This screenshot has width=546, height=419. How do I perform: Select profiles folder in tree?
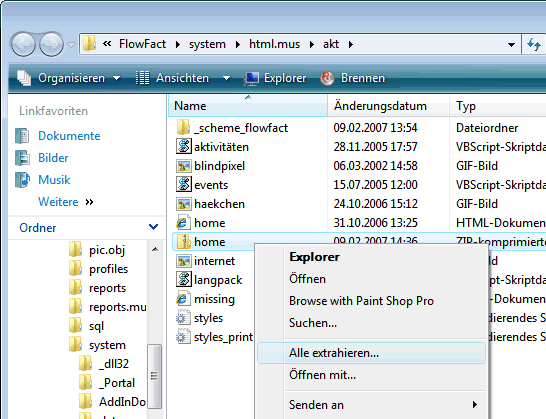coord(109,269)
